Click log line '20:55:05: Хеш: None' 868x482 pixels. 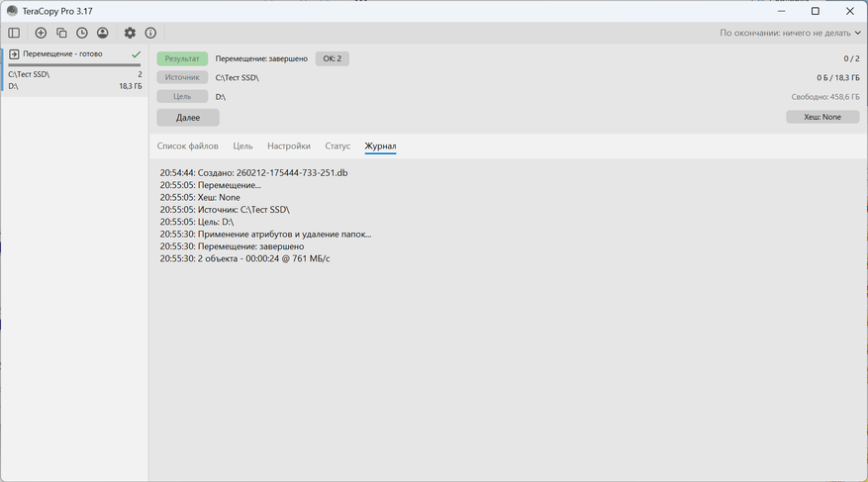200,198
